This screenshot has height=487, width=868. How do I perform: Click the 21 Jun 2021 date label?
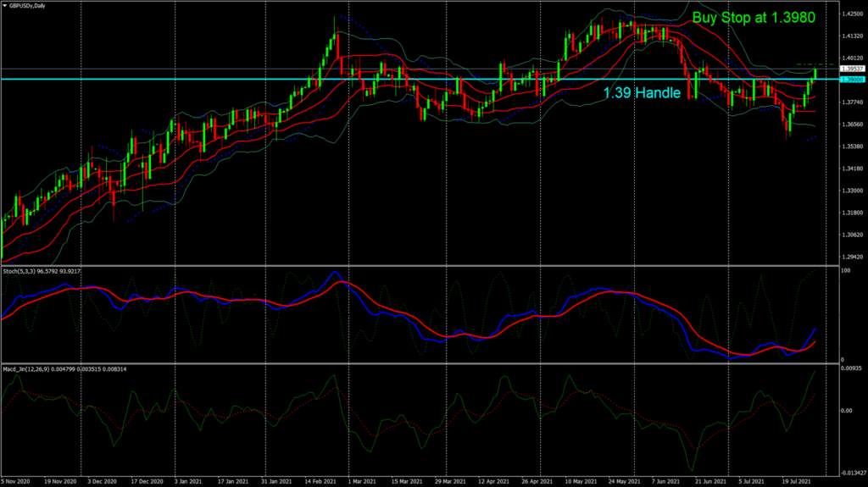click(x=711, y=481)
